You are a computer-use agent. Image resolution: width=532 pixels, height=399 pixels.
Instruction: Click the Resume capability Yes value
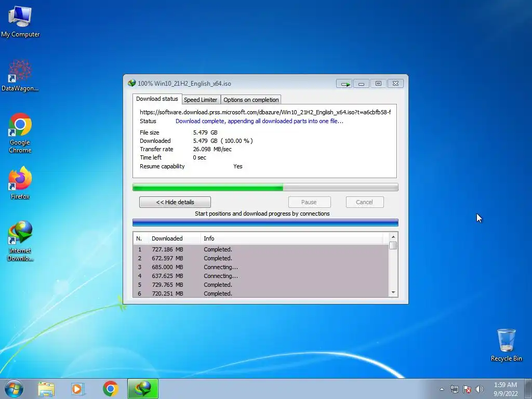tap(238, 166)
